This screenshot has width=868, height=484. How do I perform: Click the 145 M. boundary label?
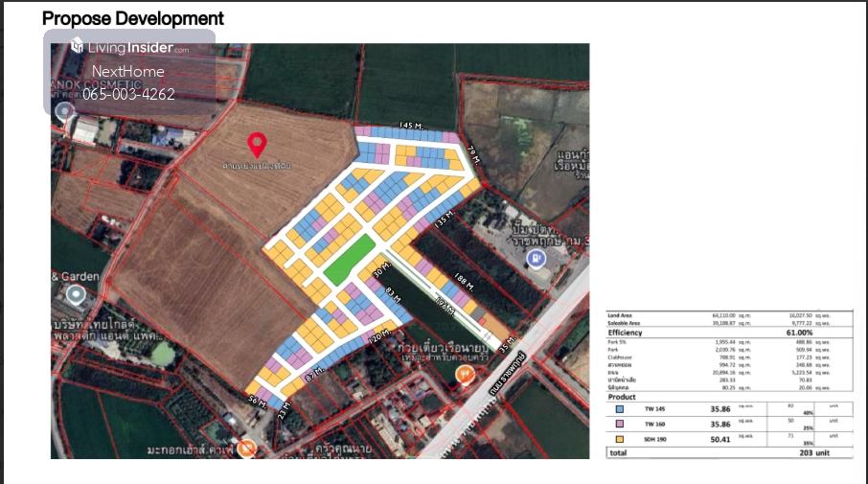tap(411, 127)
